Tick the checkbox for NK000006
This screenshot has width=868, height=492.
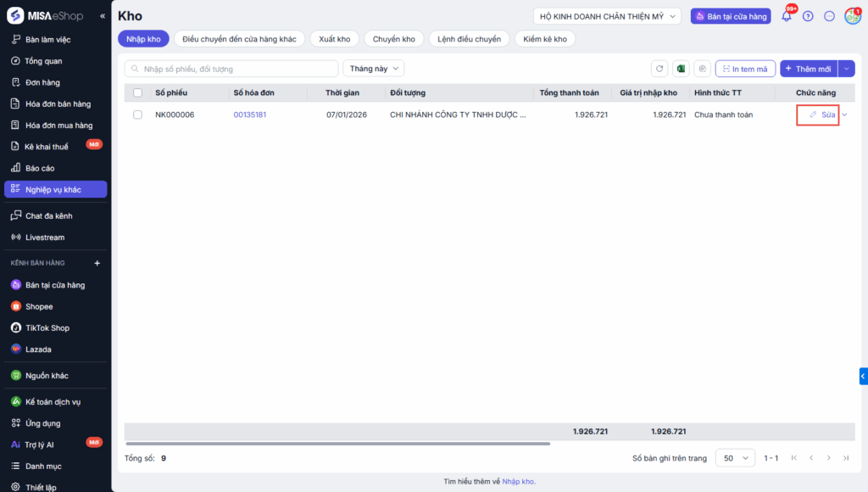(138, 115)
